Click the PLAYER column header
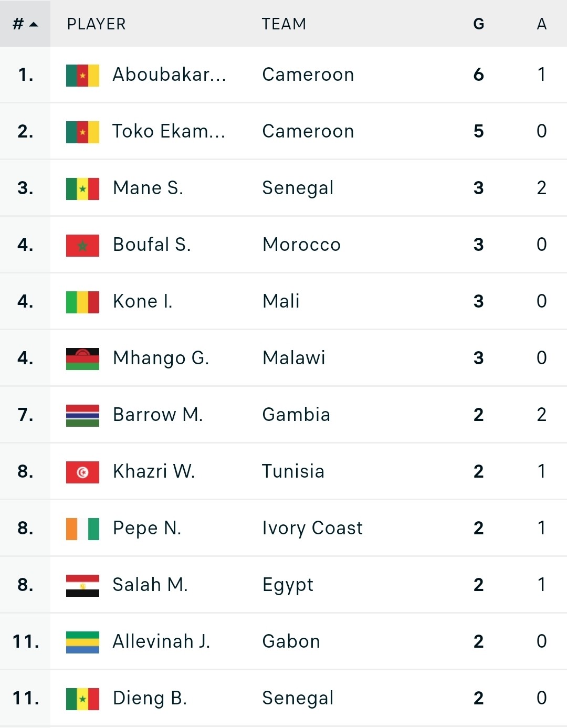 97,24
